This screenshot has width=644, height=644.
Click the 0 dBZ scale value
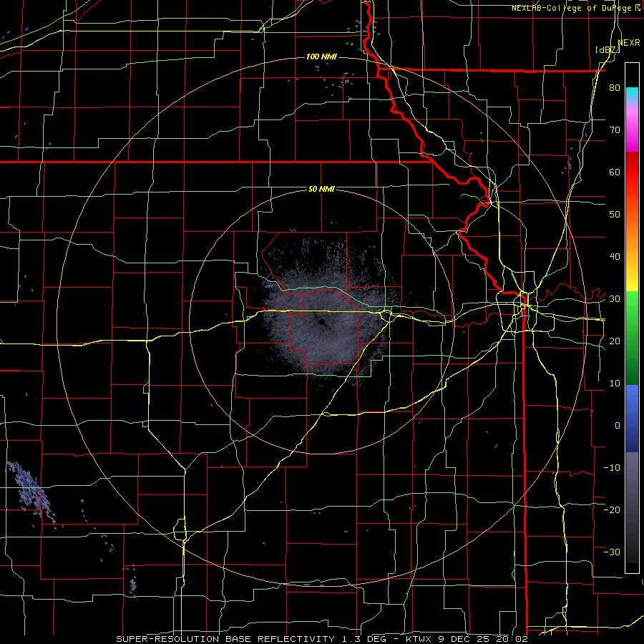(618, 426)
